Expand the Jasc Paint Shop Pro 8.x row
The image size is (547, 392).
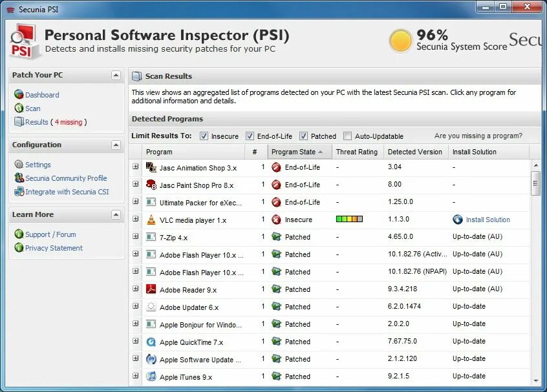click(136, 184)
